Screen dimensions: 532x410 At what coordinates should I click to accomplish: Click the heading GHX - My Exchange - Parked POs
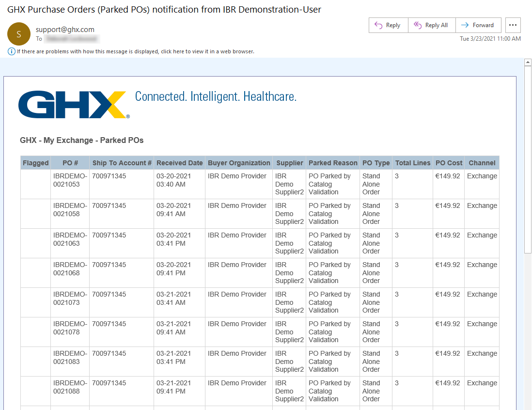[82, 140]
